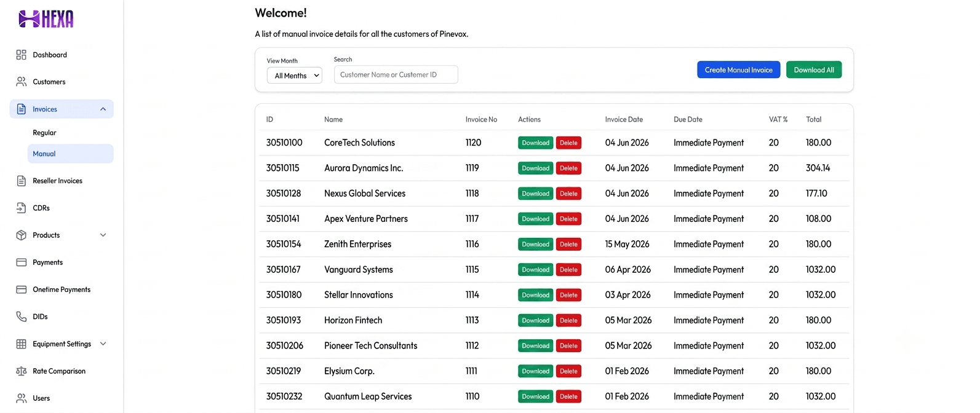Image resolution: width=980 pixels, height=413 pixels.
Task: Open the View Month dropdown
Action: coord(294,75)
